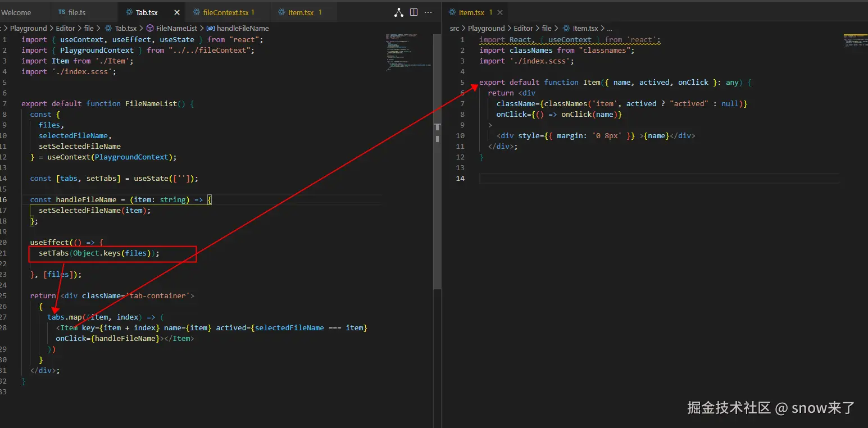
Task: Click the React icon on right group Item.tsx tab
Action: (x=453, y=12)
